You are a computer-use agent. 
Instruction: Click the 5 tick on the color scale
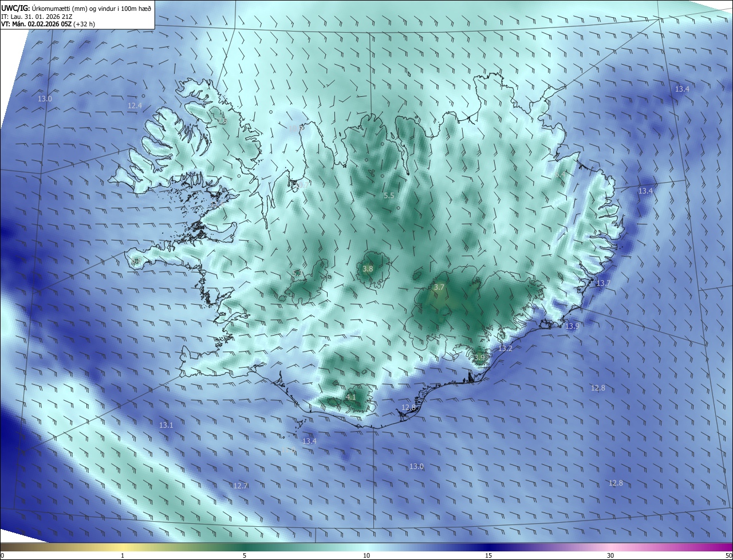pos(245,555)
